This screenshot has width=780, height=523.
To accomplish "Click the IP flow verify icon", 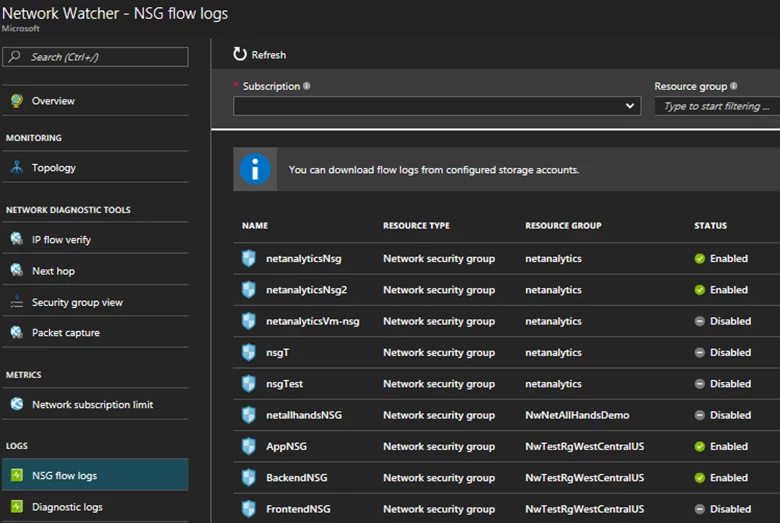I will pyautogui.click(x=16, y=239).
